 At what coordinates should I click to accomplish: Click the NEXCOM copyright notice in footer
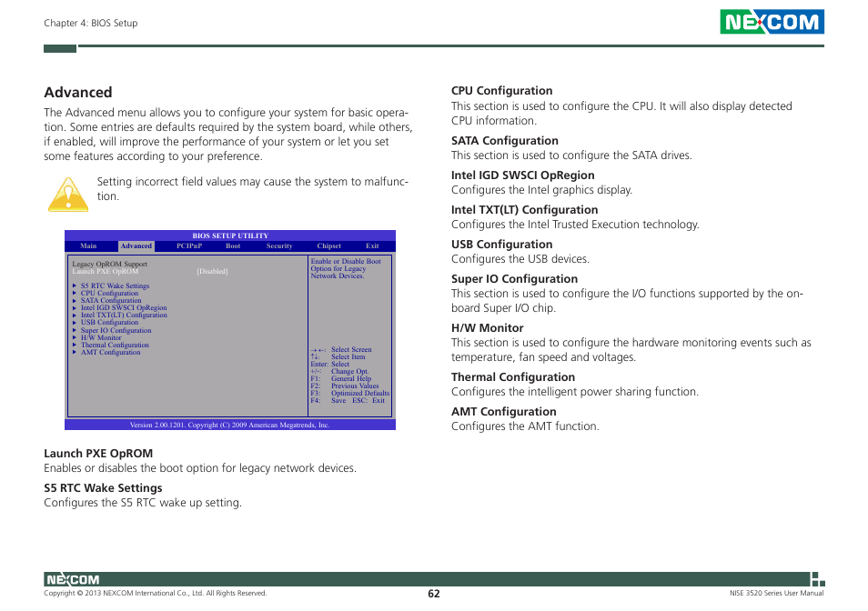tap(156, 593)
